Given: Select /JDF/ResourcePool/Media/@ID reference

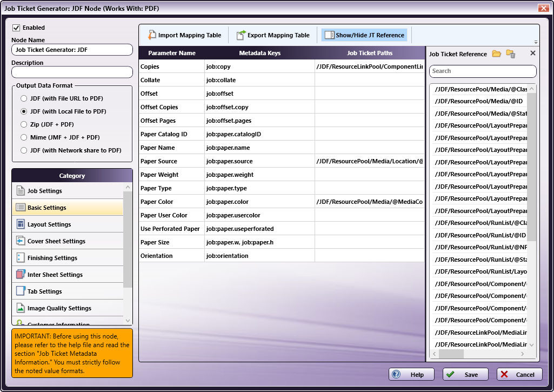Looking at the screenshot, I should [x=479, y=101].
